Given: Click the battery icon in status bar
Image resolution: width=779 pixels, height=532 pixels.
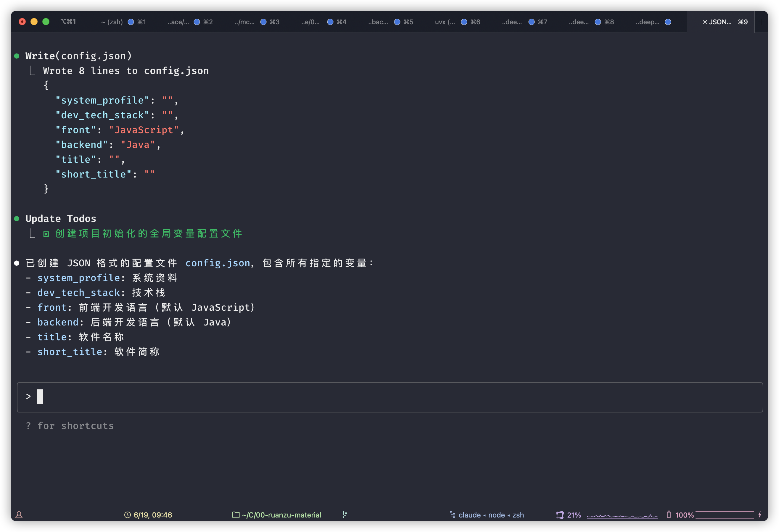Looking at the screenshot, I should coord(669,515).
